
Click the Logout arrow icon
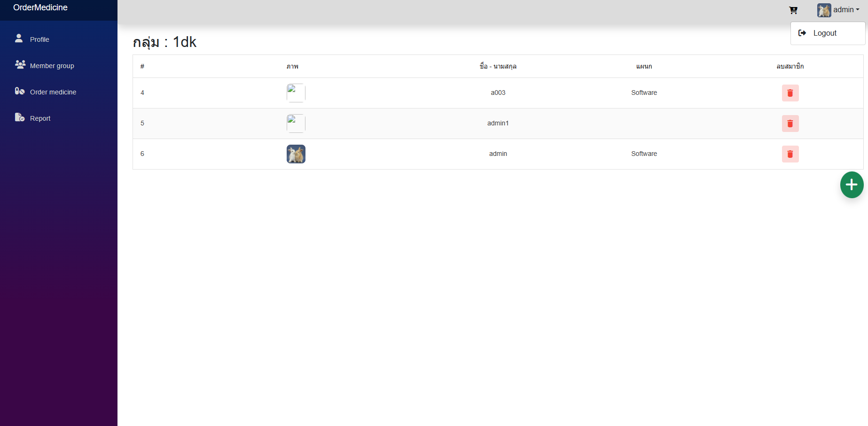coord(802,33)
